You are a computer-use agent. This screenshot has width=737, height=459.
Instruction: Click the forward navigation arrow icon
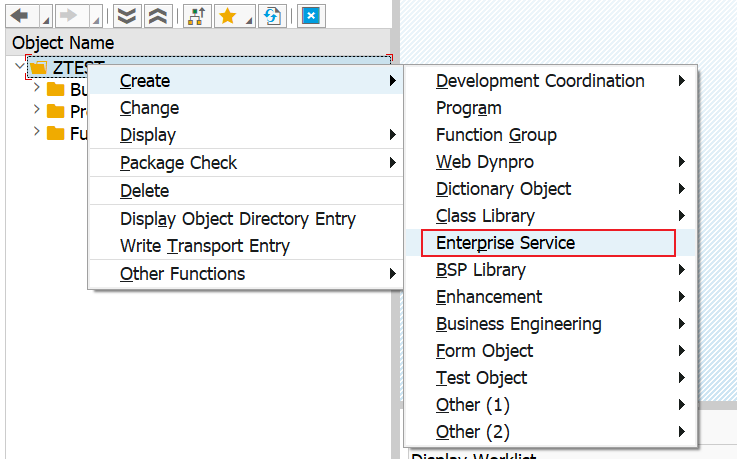[x=71, y=16]
